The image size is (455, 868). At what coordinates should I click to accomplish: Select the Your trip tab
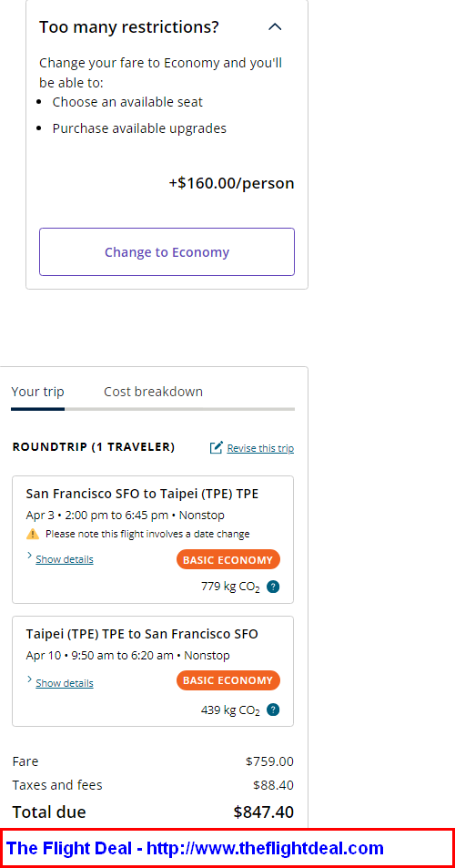[x=37, y=392]
